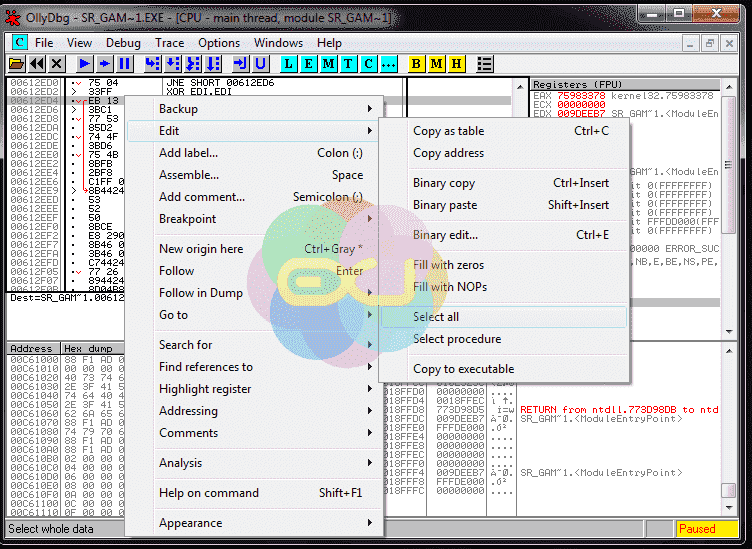Open the View menu
The image size is (752, 549).
(x=79, y=43)
